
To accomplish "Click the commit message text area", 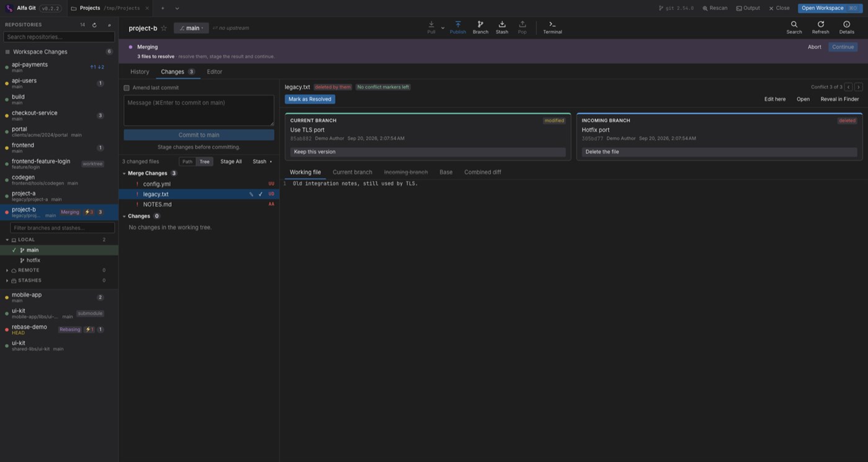I will (199, 110).
